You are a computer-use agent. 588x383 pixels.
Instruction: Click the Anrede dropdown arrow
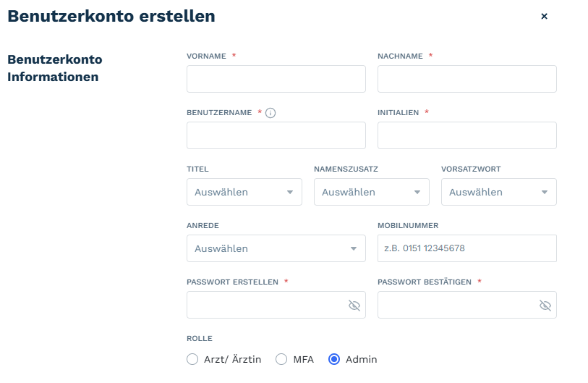click(x=353, y=248)
